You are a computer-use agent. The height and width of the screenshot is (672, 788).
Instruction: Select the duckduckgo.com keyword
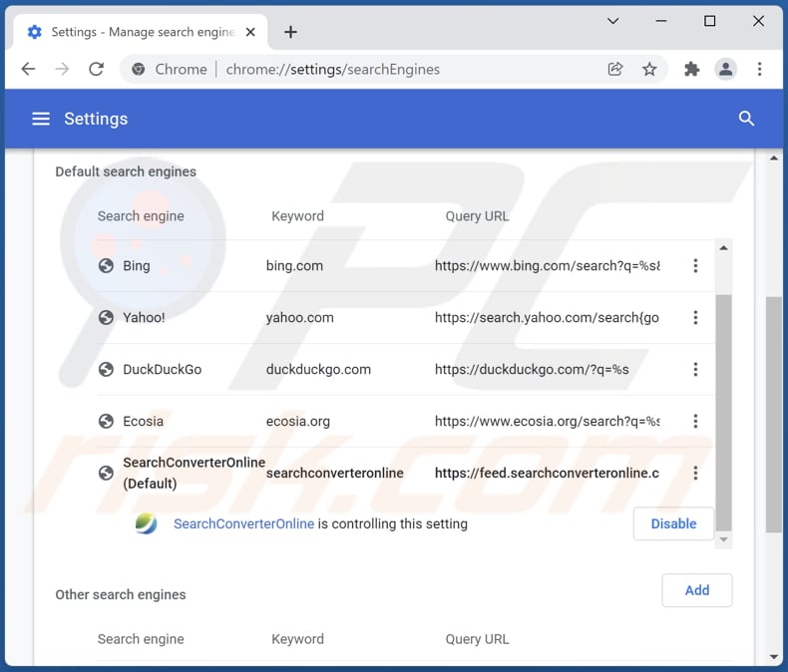click(318, 369)
